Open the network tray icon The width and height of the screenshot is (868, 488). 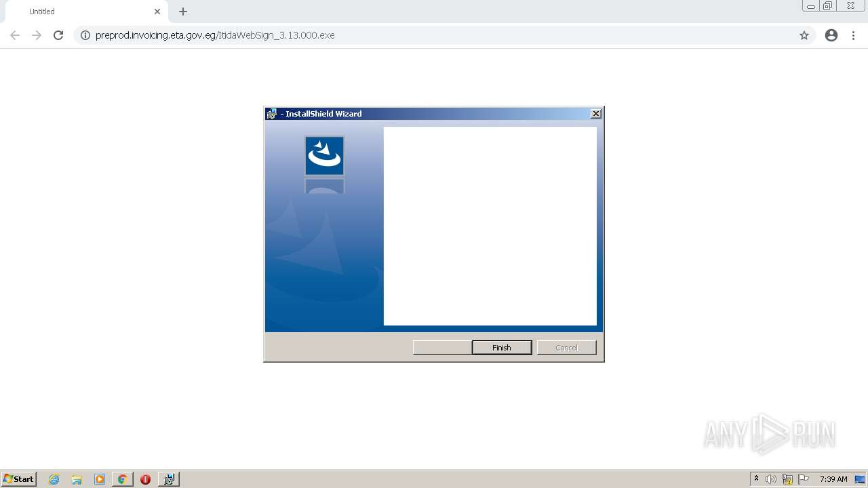click(x=787, y=479)
